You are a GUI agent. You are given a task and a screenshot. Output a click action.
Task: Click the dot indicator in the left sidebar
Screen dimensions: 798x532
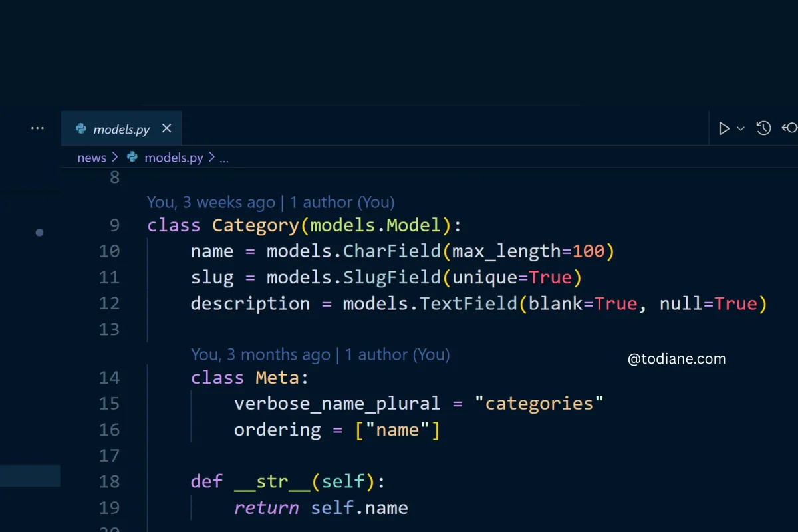(x=39, y=233)
